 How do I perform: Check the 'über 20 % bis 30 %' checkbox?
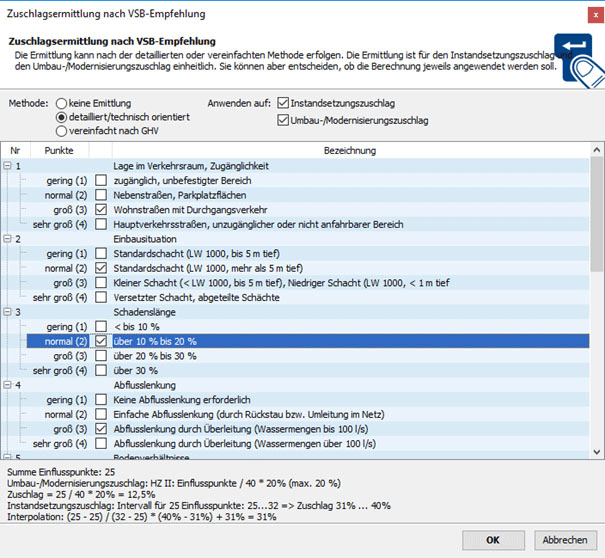[x=101, y=356]
